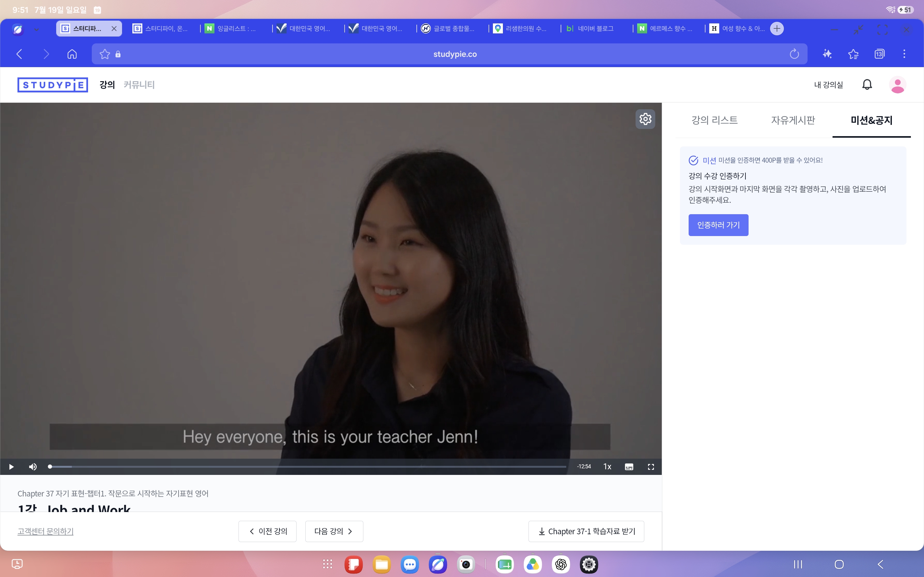Switch to the 강의 리스트 tab

(x=715, y=120)
